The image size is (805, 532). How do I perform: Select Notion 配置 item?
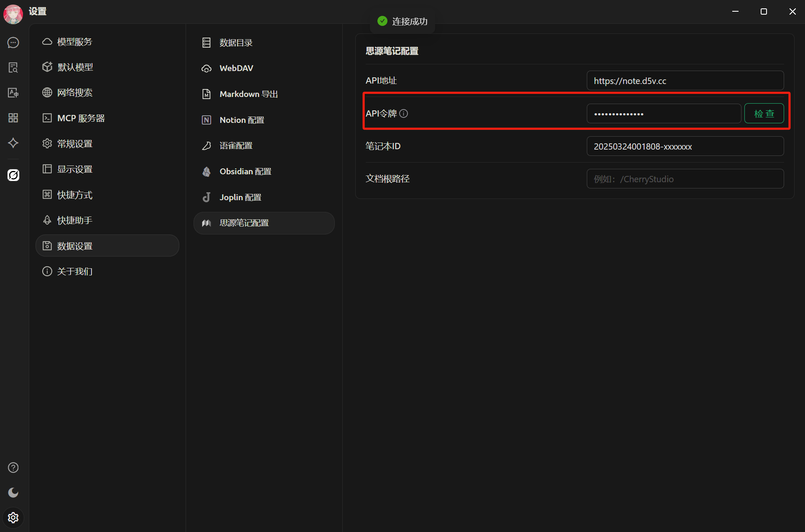(x=242, y=120)
